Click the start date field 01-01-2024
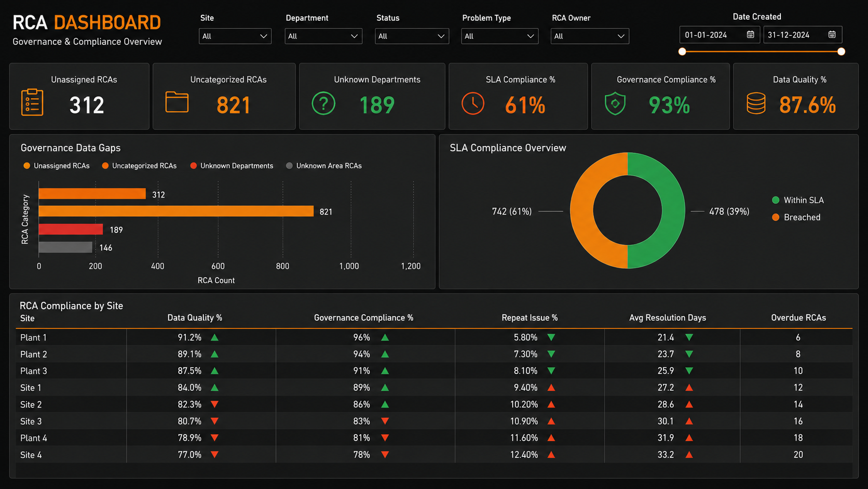 [720, 35]
